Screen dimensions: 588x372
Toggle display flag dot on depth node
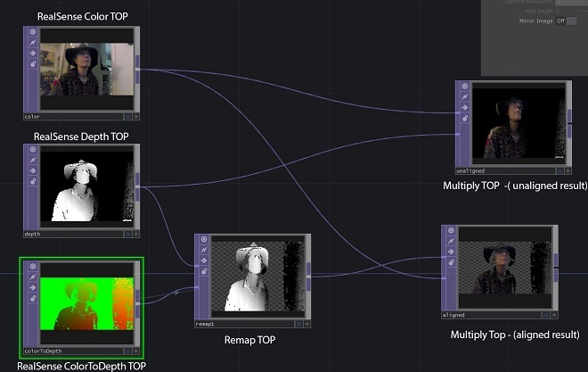(128, 234)
